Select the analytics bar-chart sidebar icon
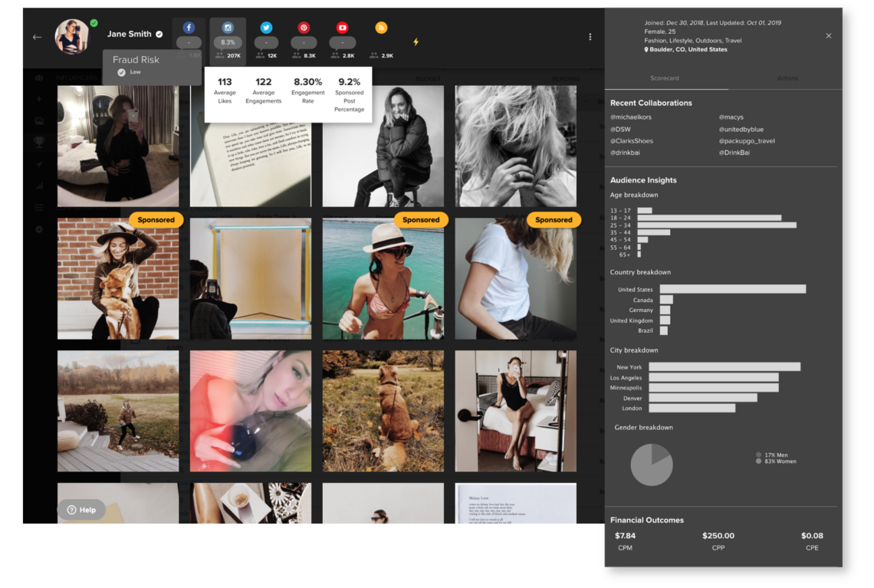 (38, 186)
